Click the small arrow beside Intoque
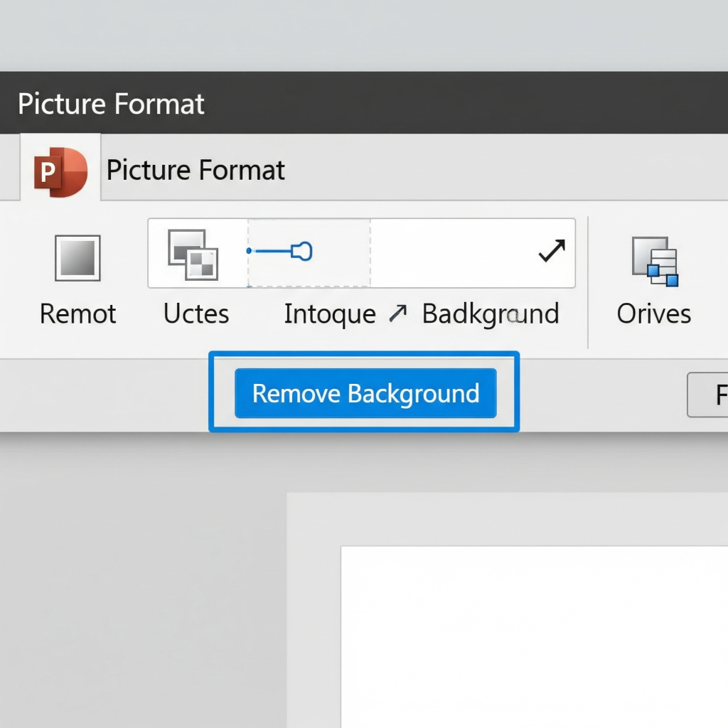The image size is (728, 728). [398, 314]
